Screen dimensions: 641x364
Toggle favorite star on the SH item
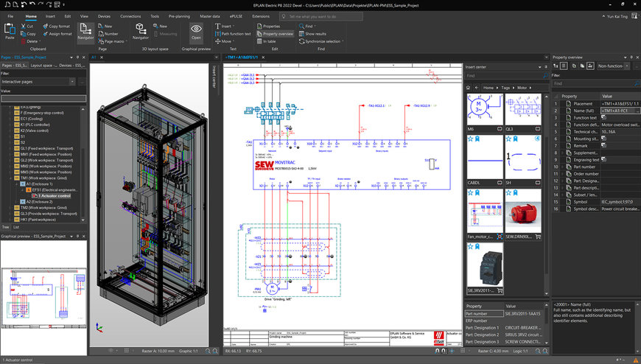click(509, 138)
